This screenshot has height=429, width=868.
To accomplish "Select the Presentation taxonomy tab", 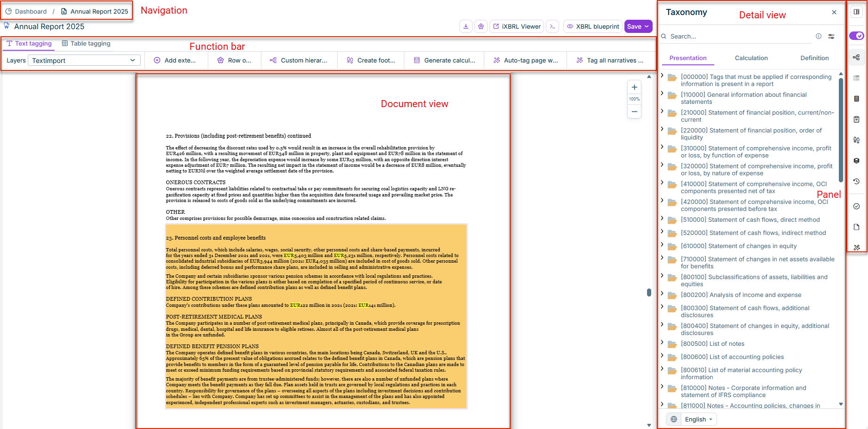I will click(688, 58).
